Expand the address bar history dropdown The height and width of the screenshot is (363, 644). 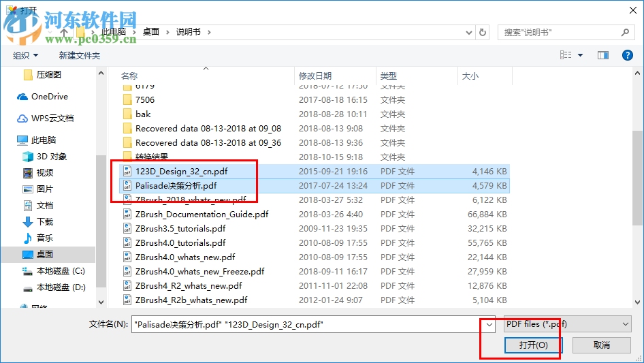[x=468, y=32]
